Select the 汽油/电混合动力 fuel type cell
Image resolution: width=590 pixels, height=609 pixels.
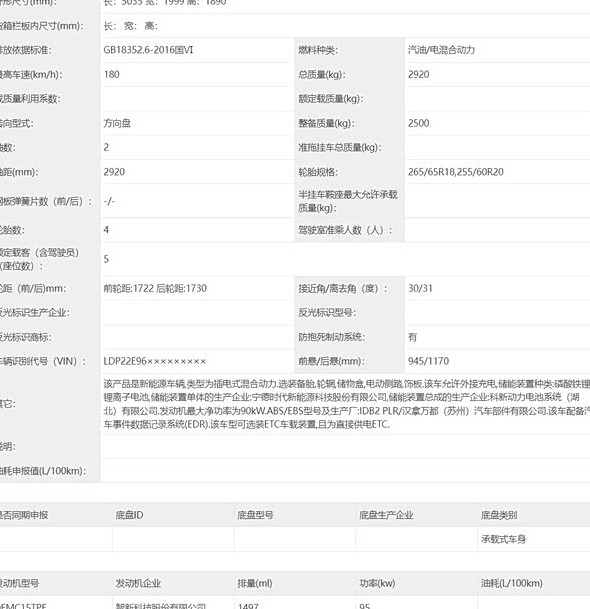pos(441,50)
